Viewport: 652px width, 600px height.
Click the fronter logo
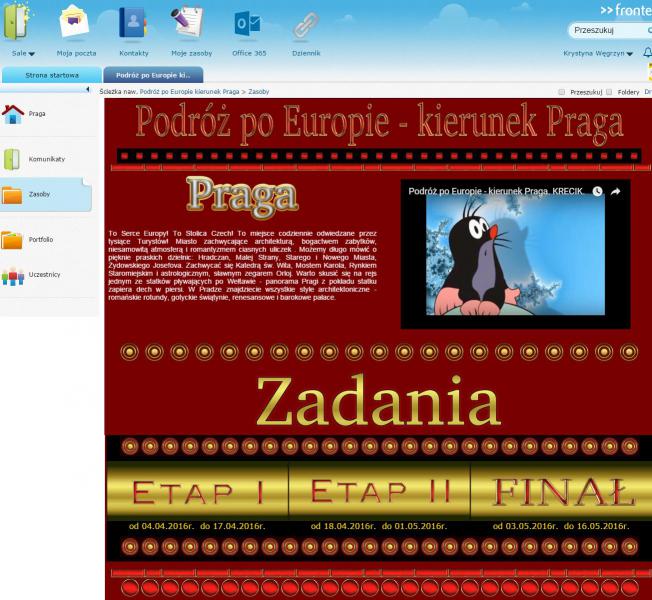[x=626, y=10]
